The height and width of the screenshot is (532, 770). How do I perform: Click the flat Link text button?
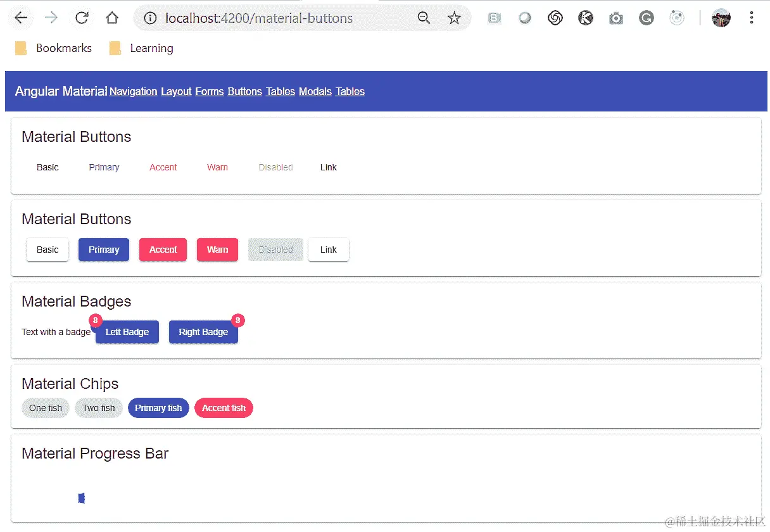[x=329, y=167]
